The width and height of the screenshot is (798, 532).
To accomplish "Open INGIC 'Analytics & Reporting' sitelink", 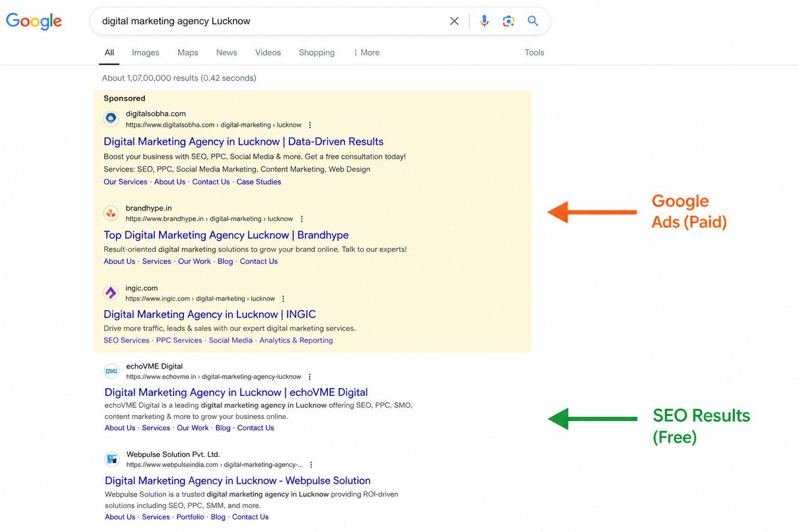I will click(296, 340).
